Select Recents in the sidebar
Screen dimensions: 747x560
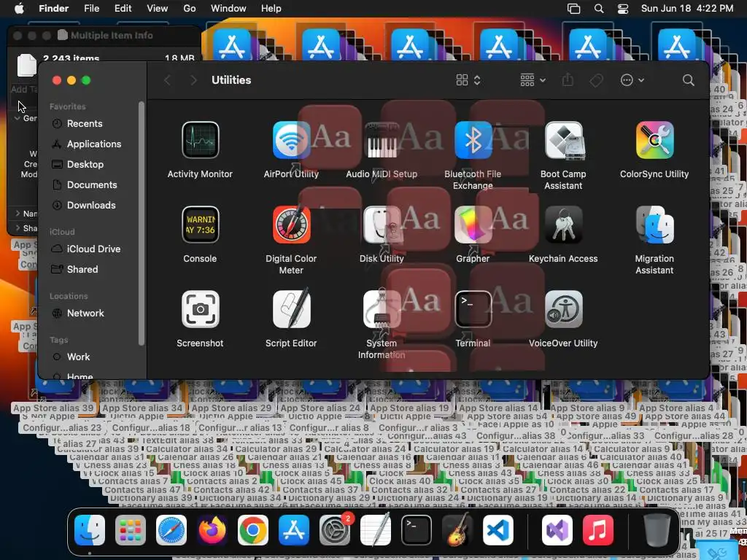coord(85,124)
